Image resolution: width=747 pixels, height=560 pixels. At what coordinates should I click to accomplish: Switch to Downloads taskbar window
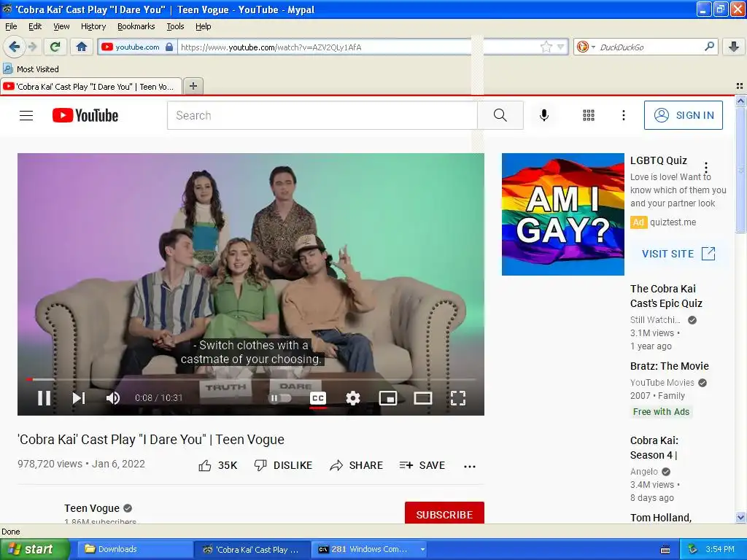pyautogui.click(x=134, y=550)
